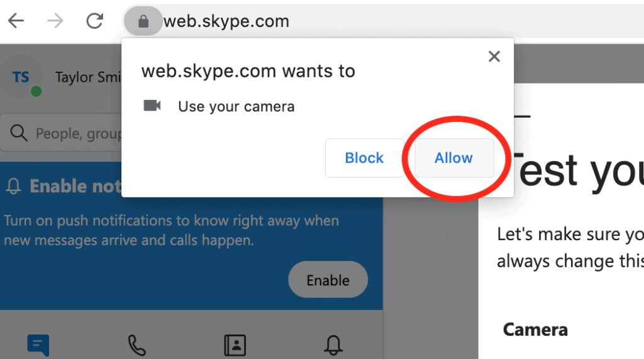Click the green presence status dot
The width and height of the screenshot is (644, 359).
pyautogui.click(x=36, y=92)
